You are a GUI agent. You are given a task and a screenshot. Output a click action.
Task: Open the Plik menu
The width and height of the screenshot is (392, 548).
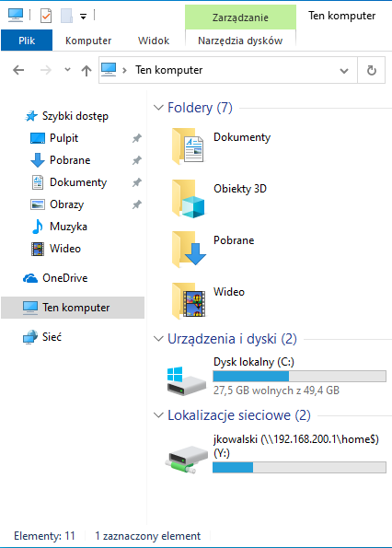[27, 41]
